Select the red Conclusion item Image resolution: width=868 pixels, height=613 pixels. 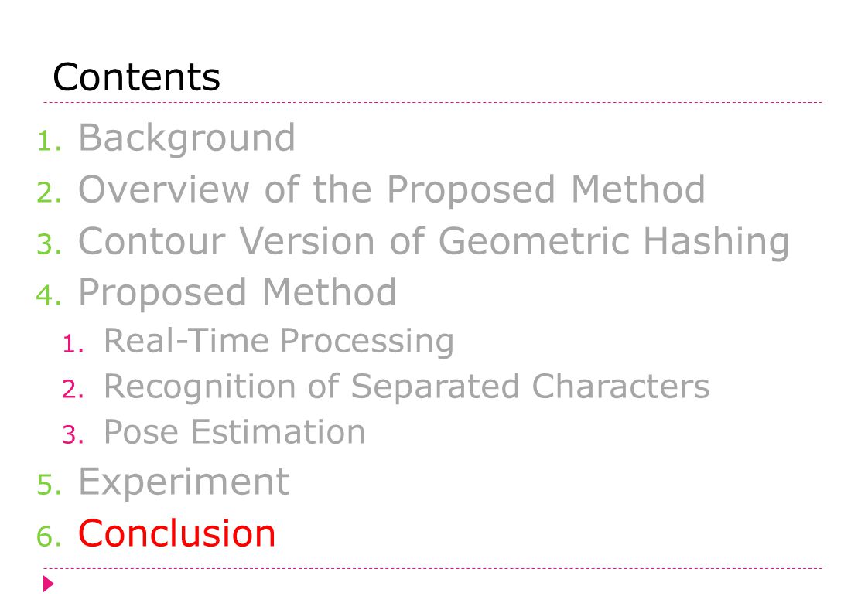click(176, 533)
